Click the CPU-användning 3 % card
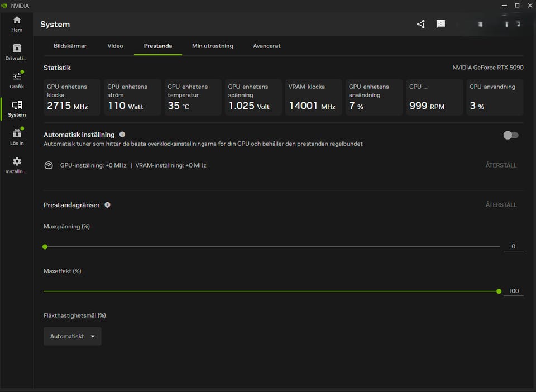This screenshot has width=536, height=392. (x=495, y=97)
